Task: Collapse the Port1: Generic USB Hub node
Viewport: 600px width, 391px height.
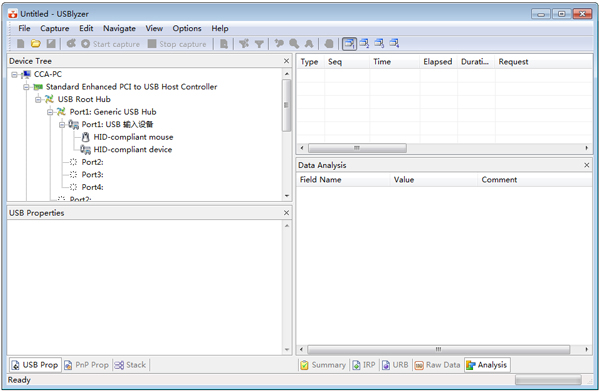Action: [x=50, y=112]
